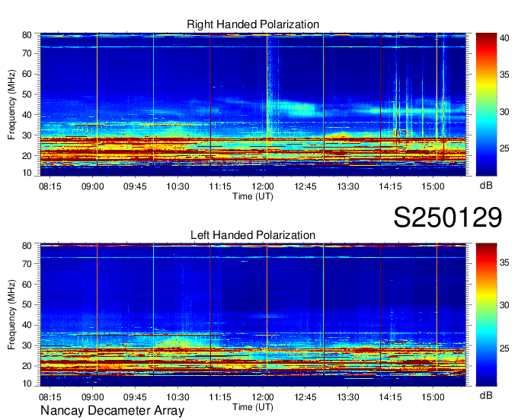Click the 10:30 tick on Right Handed plot
The width and height of the screenshot is (518, 420).
coord(177,186)
